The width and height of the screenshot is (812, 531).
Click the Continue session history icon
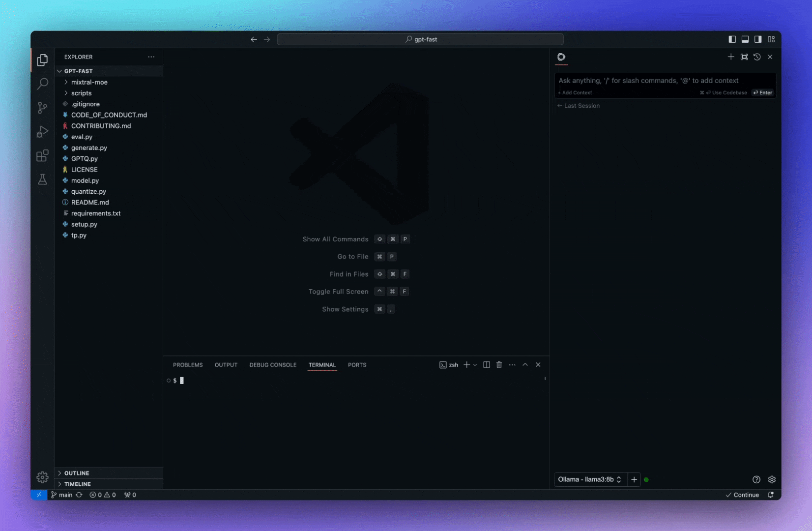click(757, 57)
